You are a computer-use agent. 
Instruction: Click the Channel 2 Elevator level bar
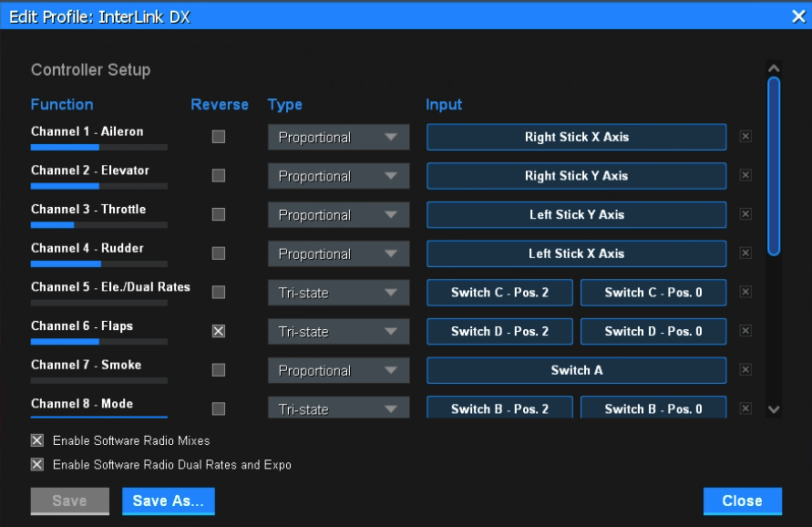point(99,186)
